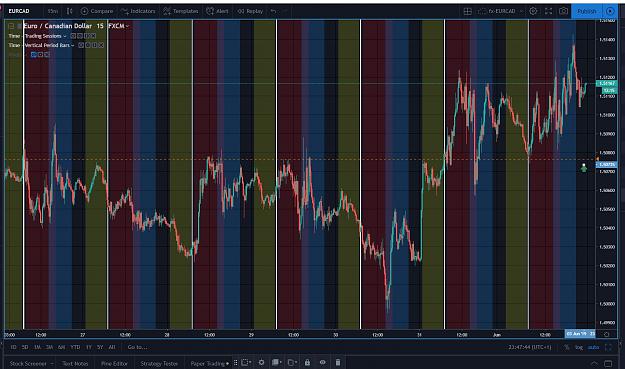Select the 6M time range
The image size is (625, 369).
(61, 347)
